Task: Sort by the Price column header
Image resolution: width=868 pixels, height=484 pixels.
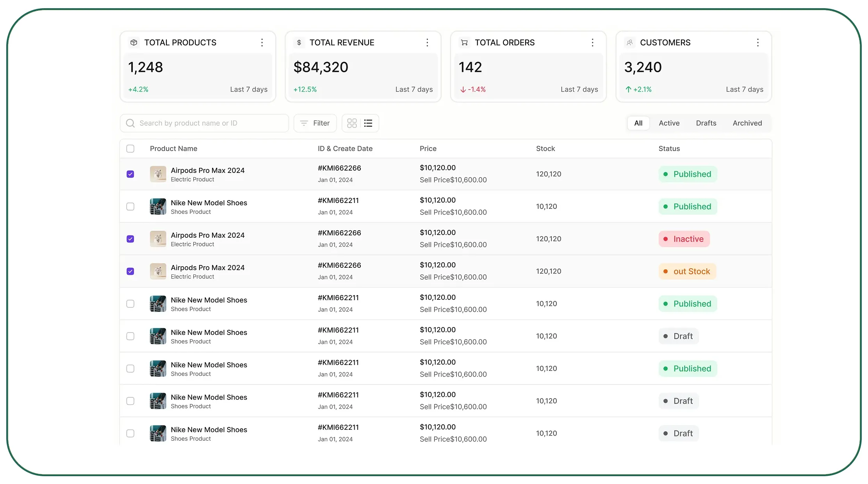Action: click(x=428, y=149)
